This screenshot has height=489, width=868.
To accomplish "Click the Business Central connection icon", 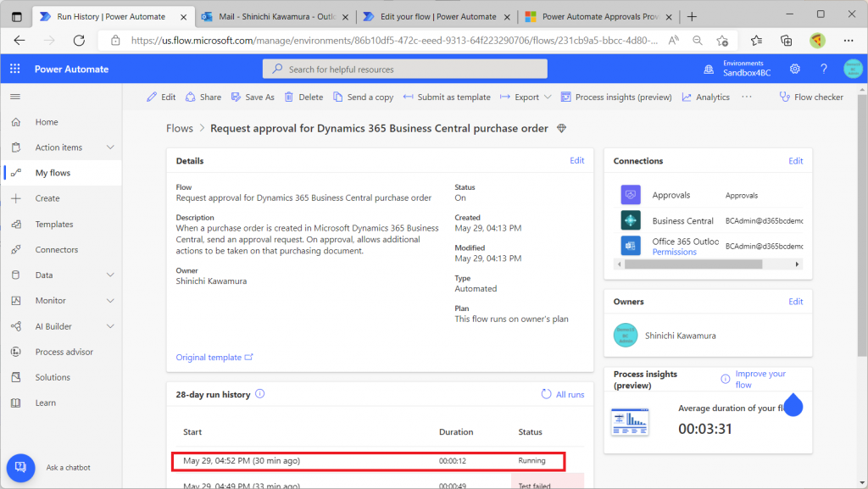I will point(631,220).
